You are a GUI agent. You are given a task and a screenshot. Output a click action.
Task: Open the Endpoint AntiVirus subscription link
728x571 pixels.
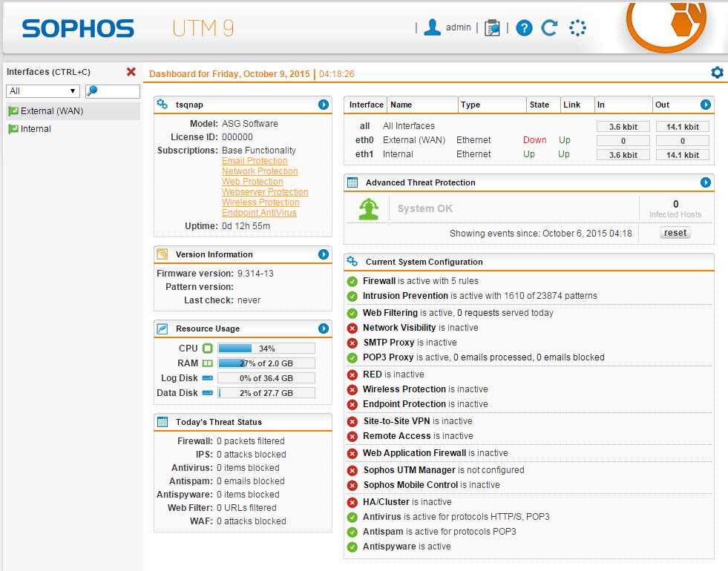point(259,212)
